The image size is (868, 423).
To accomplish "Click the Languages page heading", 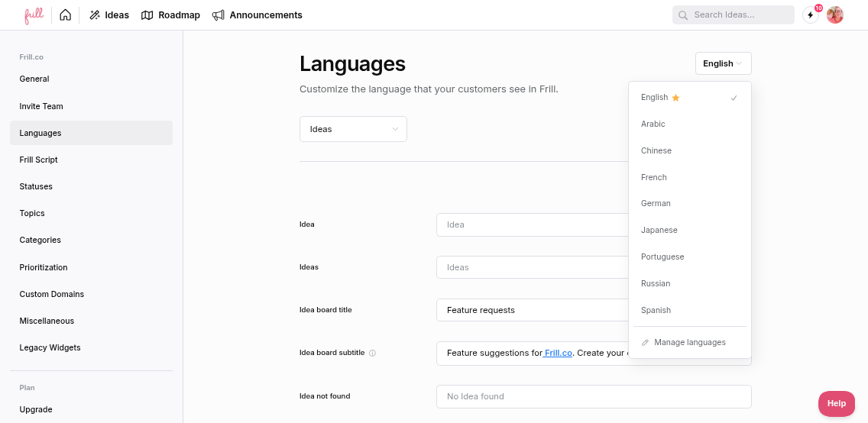I will coord(353,64).
